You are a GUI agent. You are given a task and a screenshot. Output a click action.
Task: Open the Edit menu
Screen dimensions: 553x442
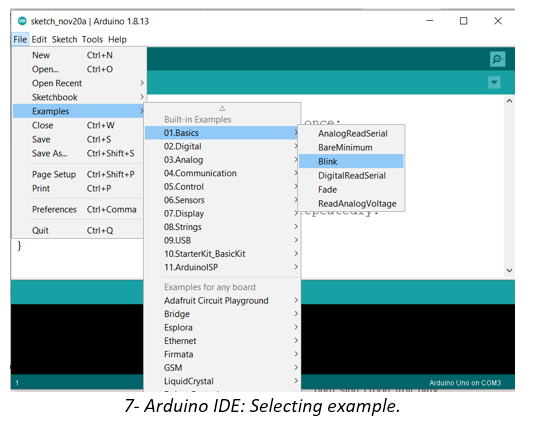(x=39, y=40)
